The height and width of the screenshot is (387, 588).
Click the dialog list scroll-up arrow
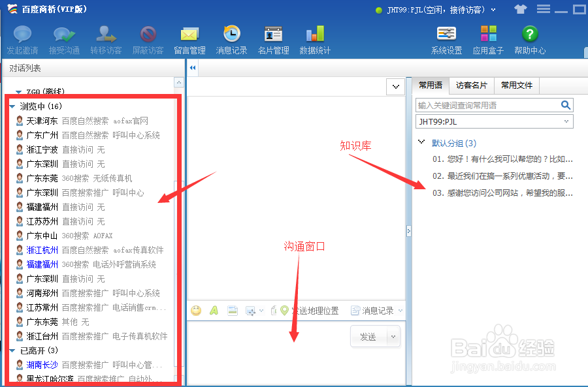[179, 82]
